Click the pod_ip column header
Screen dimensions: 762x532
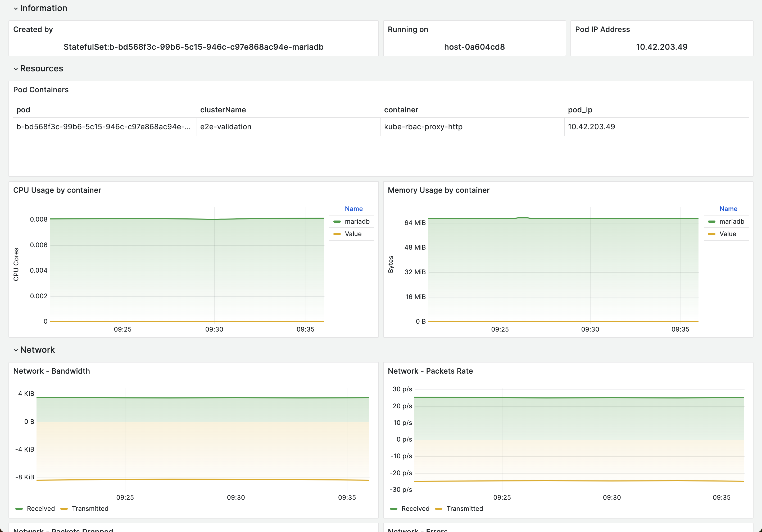coord(580,110)
